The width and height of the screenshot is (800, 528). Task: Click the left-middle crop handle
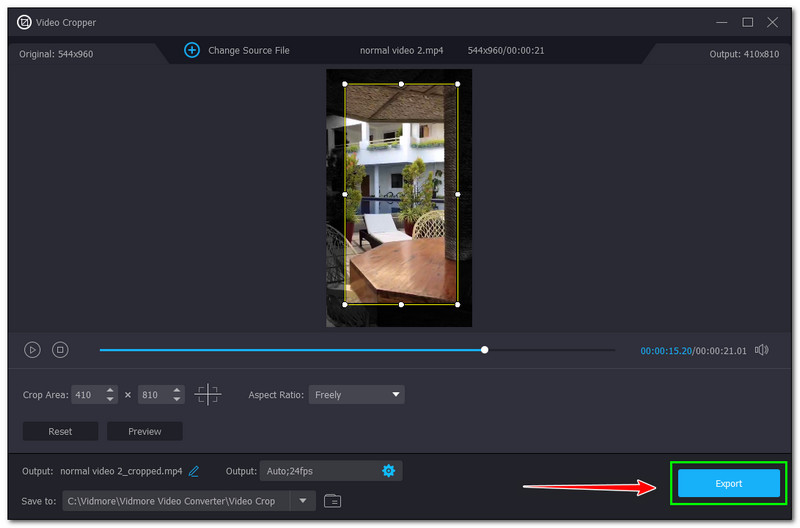(x=345, y=194)
